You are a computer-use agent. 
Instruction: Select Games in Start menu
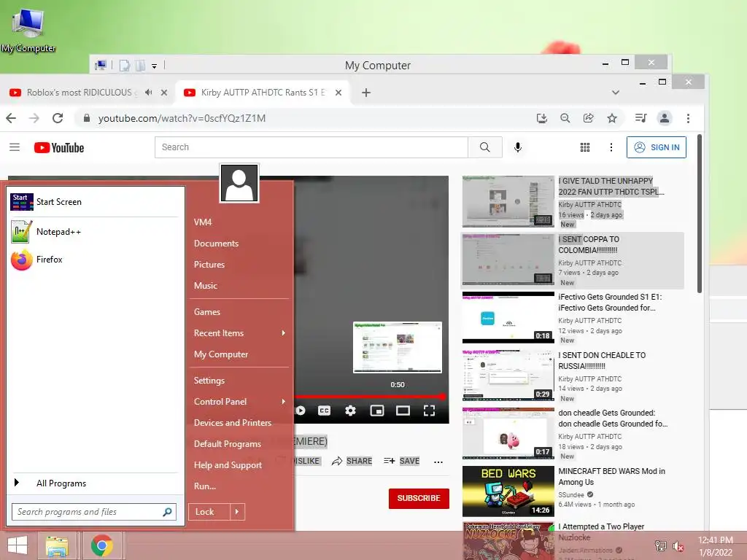coord(206,312)
